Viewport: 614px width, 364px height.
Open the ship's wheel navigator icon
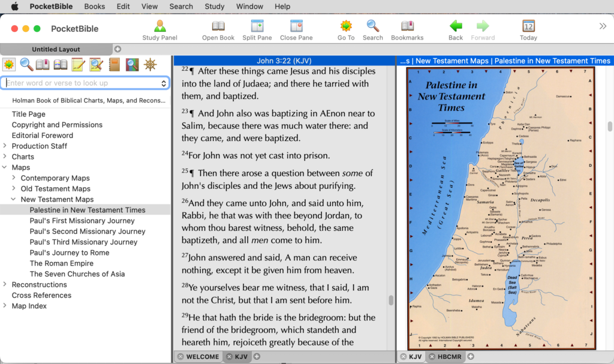pyautogui.click(x=150, y=64)
